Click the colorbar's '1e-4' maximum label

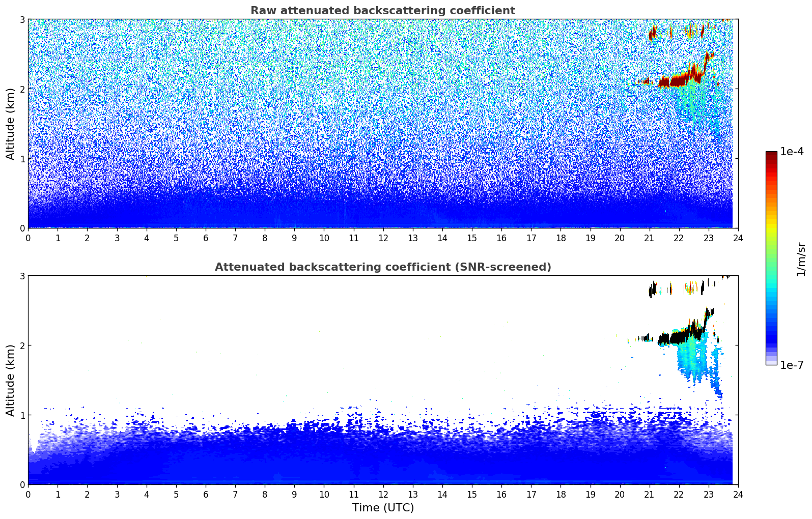click(792, 152)
